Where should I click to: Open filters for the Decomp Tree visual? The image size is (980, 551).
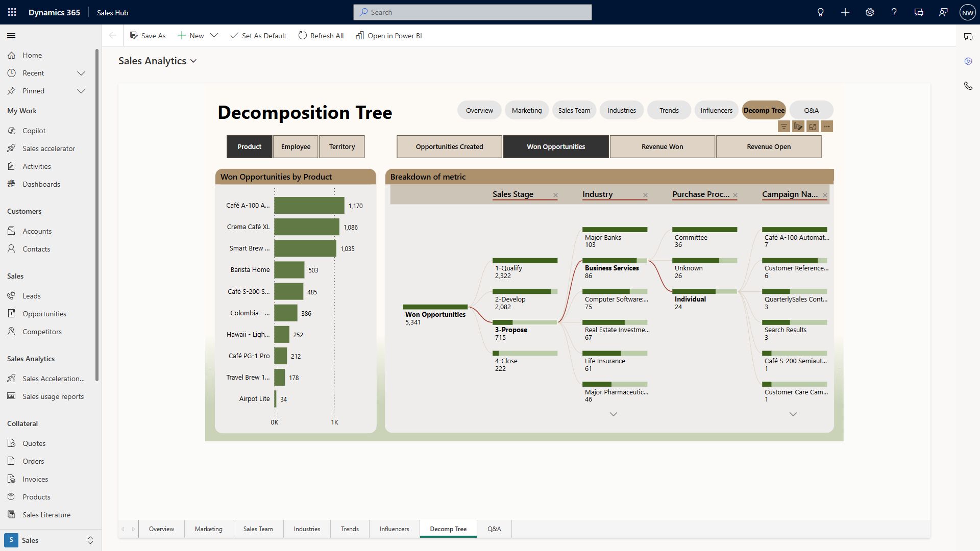[x=784, y=126]
